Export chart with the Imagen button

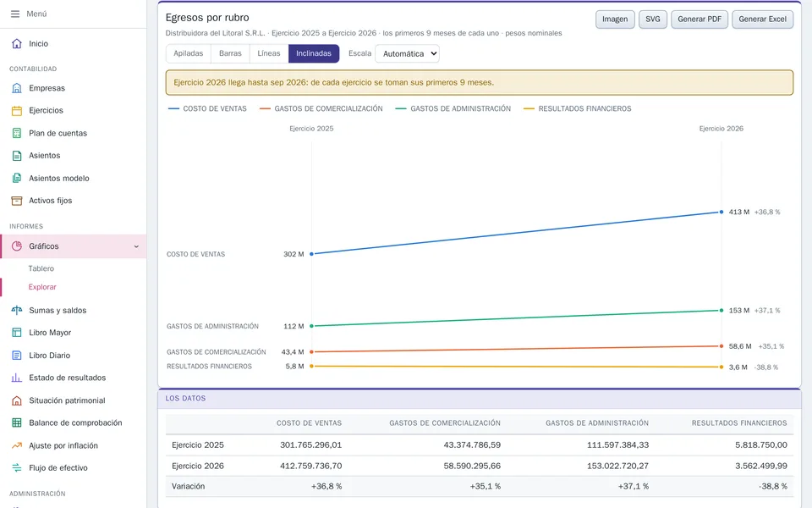click(x=615, y=19)
